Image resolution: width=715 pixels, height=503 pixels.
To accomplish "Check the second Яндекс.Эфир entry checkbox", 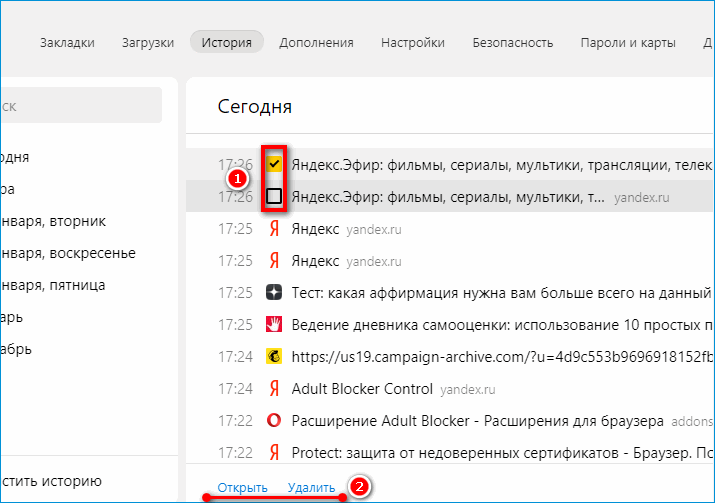I will (x=274, y=196).
